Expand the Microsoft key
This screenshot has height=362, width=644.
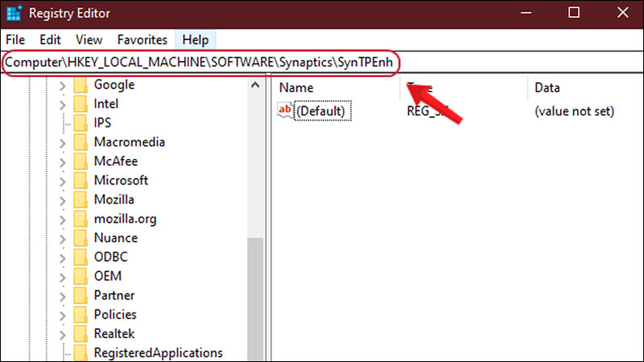pos(63,182)
